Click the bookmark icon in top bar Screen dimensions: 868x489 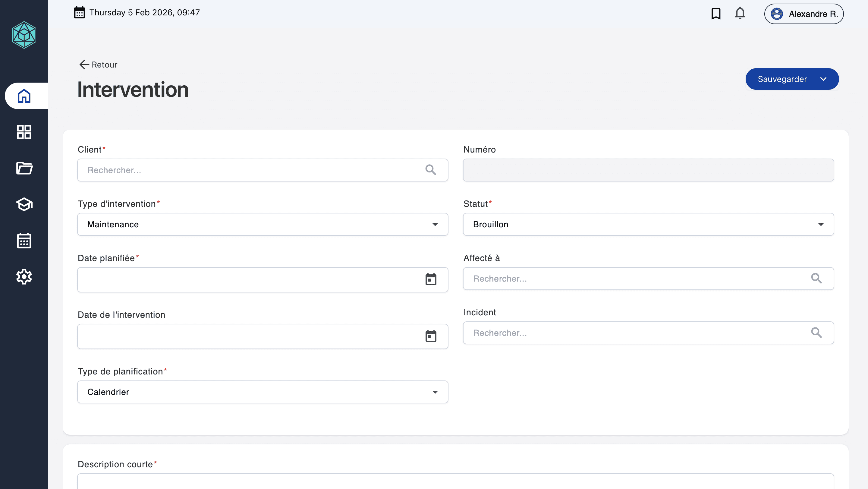pyautogui.click(x=716, y=14)
